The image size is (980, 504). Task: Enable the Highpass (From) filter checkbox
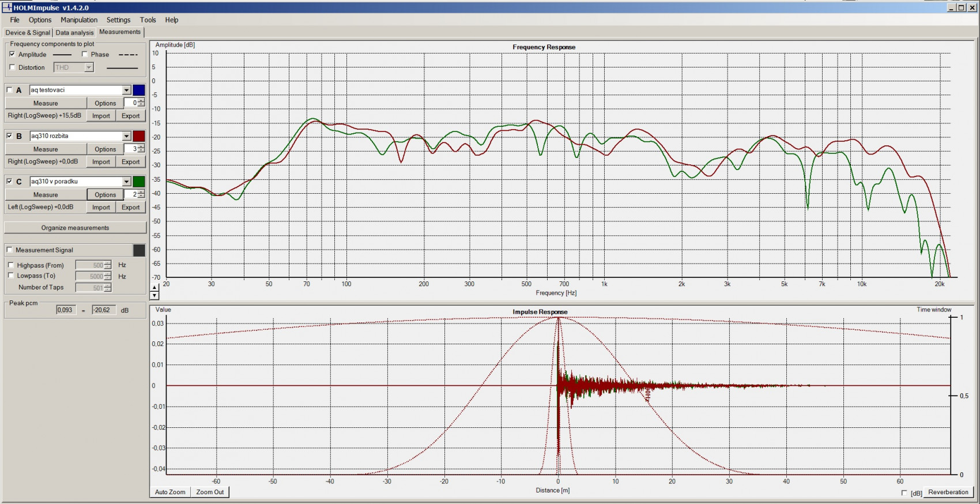tap(11, 265)
